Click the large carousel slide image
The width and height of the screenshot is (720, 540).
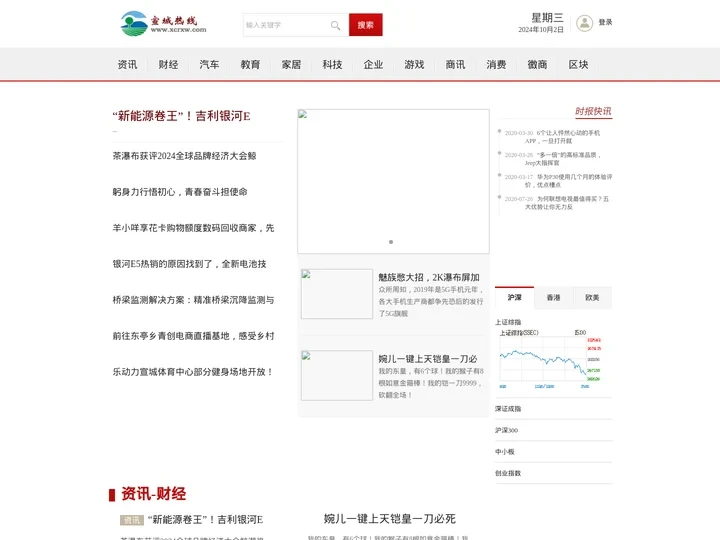pos(394,181)
